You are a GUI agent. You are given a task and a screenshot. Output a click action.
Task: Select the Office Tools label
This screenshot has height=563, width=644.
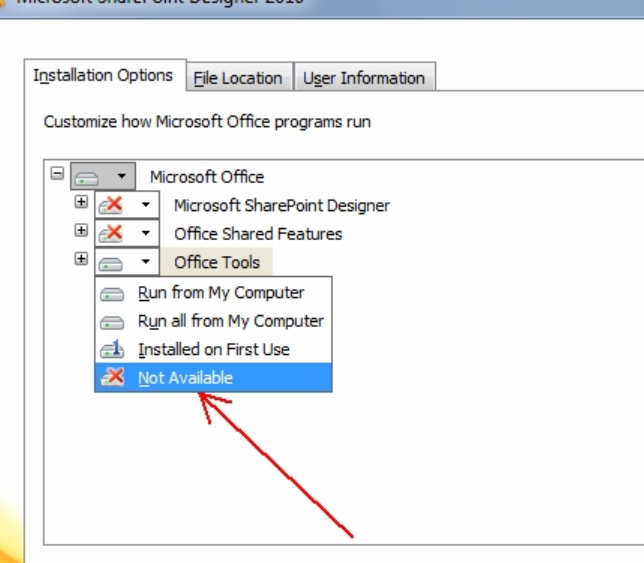click(217, 262)
